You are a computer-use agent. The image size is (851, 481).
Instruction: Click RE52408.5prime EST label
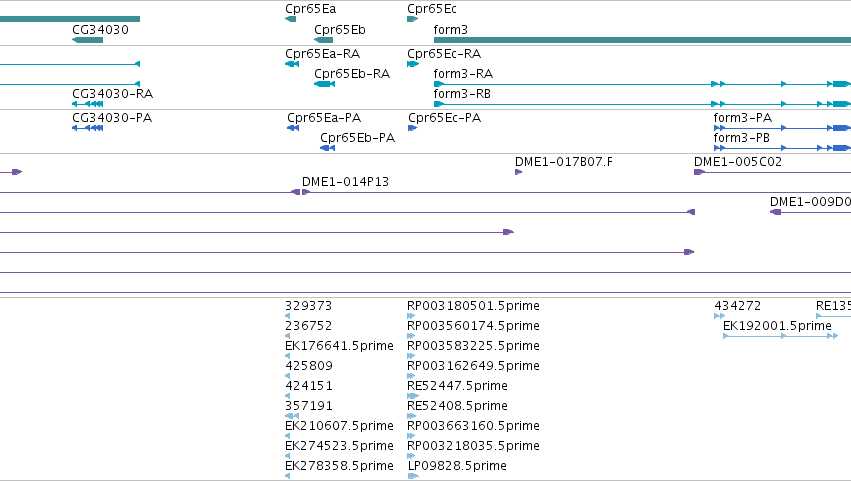[x=458, y=406]
